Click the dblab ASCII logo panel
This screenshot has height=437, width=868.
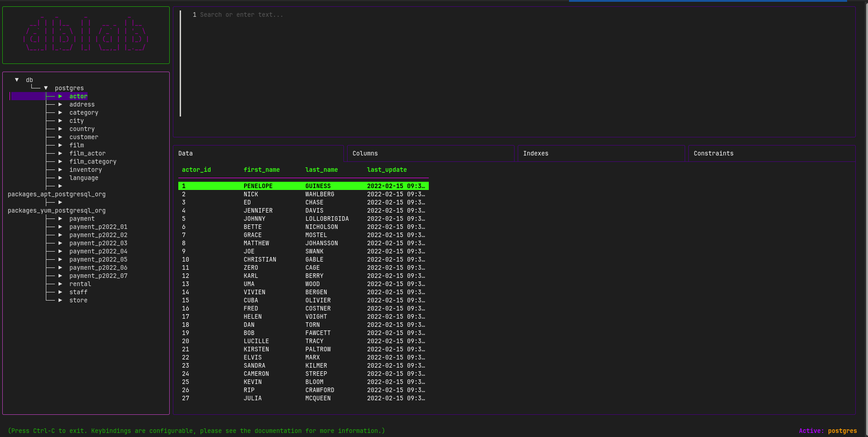pyautogui.click(x=86, y=35)
